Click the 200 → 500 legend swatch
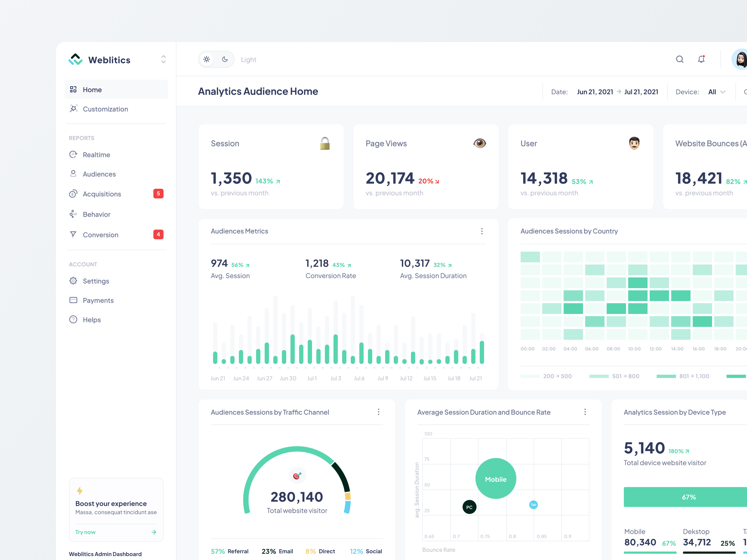 (x=530, y=376)
